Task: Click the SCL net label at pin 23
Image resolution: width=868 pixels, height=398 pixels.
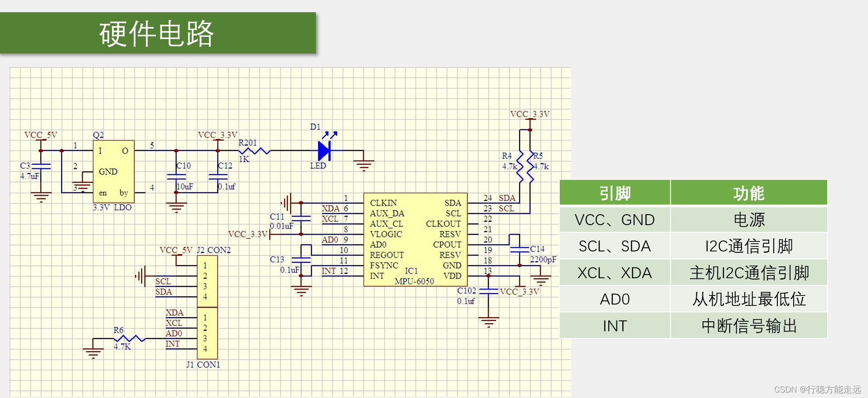Action: tap(506, 209)
